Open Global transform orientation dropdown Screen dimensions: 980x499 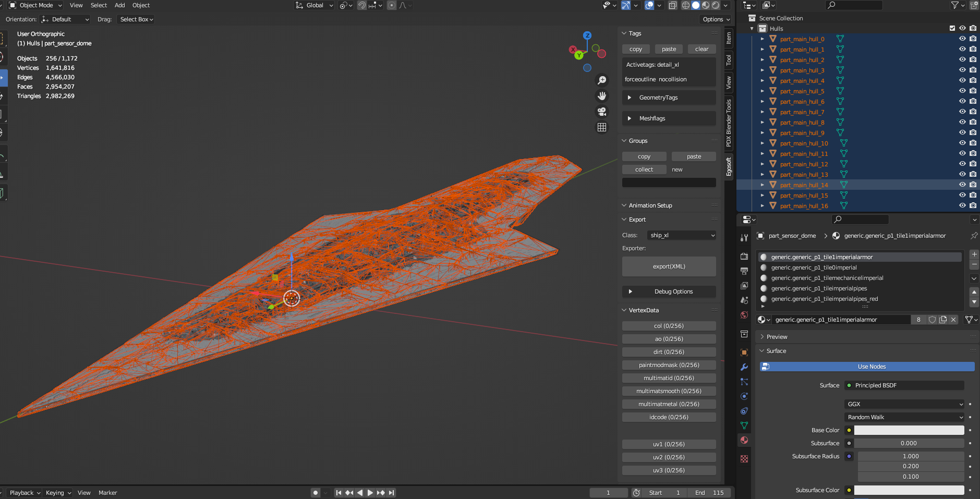coord(314,5)
